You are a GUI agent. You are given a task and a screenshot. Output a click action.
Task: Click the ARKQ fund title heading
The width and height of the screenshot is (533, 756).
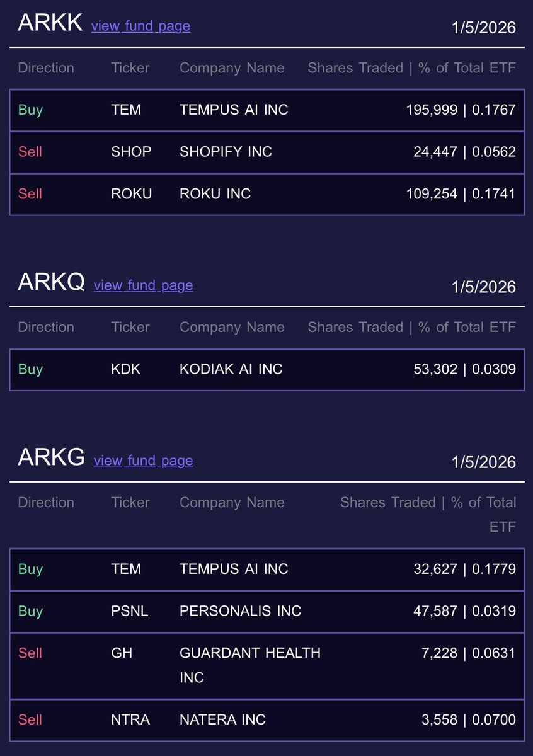click(x=52, y=283)
